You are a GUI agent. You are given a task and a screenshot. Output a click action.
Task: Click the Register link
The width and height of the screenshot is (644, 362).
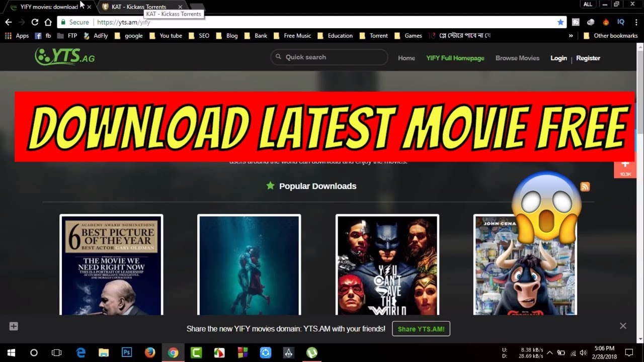click(x=588, y=58)
